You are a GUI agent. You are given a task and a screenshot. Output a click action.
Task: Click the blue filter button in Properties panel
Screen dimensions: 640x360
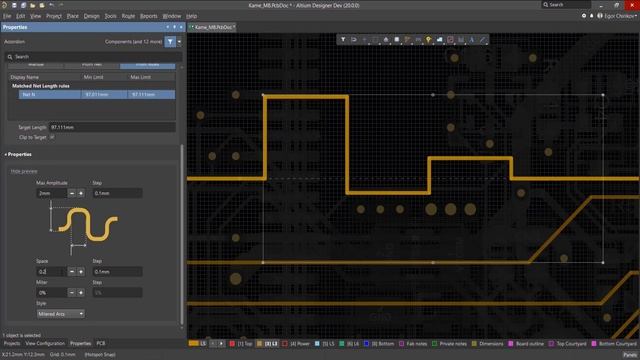click(170, 41)
